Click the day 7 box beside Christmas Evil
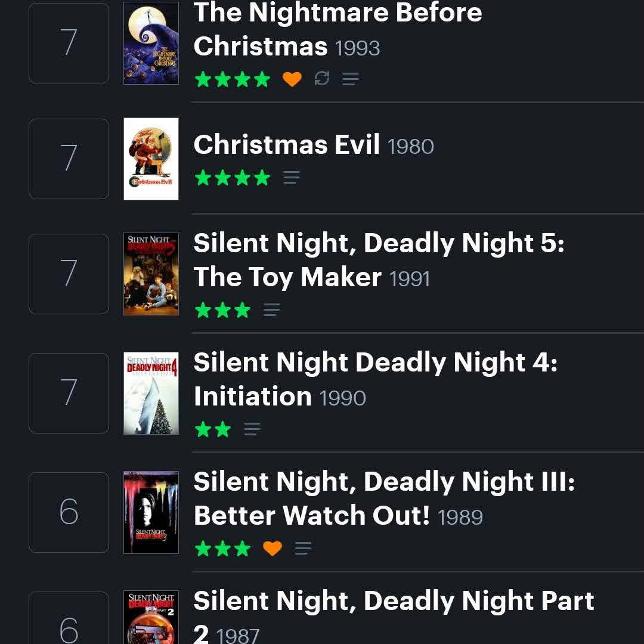 click(x=69, y=159)
